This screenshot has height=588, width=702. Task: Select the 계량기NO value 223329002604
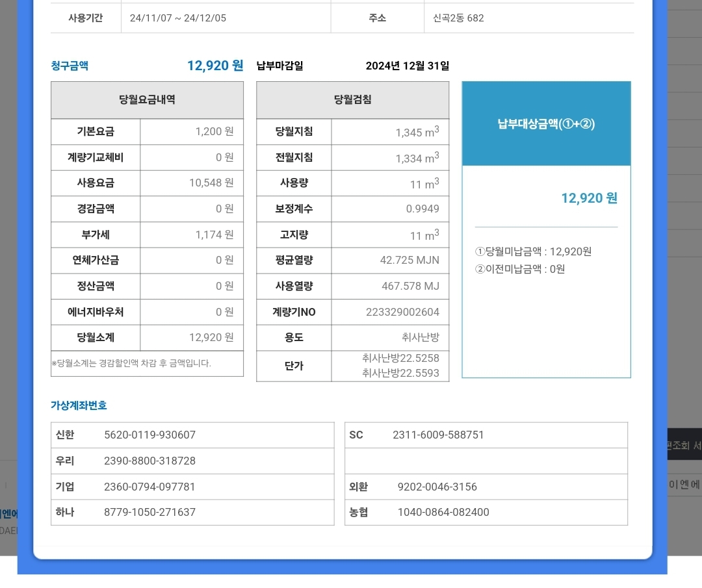click(402, 313)
